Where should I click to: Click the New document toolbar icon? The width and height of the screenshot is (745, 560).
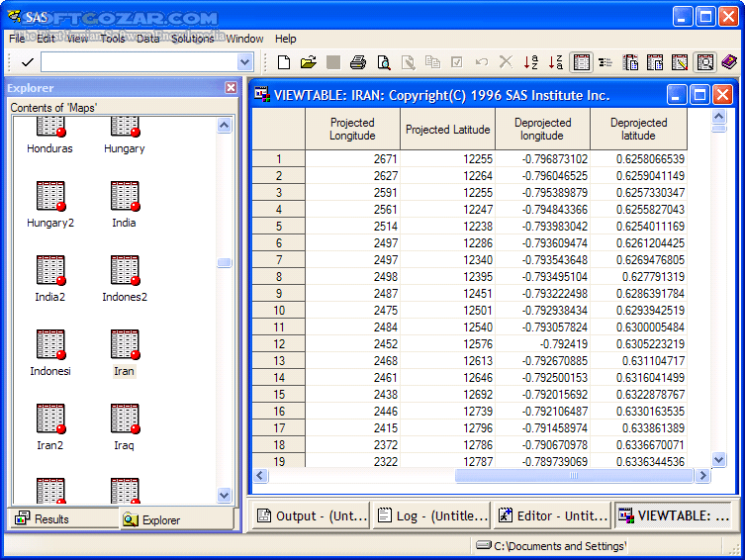click(x=284, y=62)
